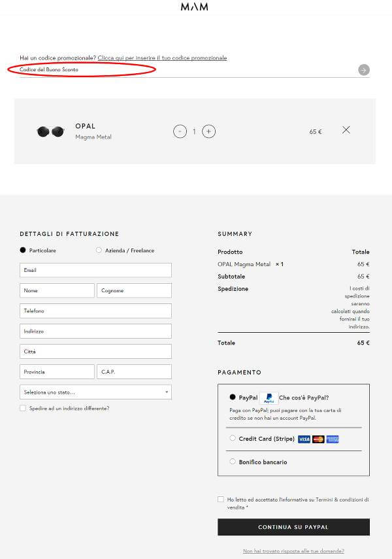Viewport: 392px width, 559px height.
Task: Select the Particolare radio option
Action: pyautogui.click(x=23, y=250)
